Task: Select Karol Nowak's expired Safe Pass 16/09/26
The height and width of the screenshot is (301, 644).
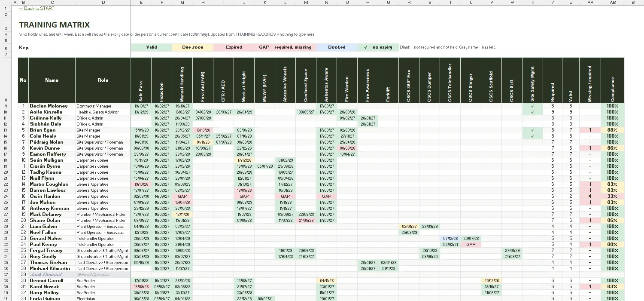Action: 141,286
